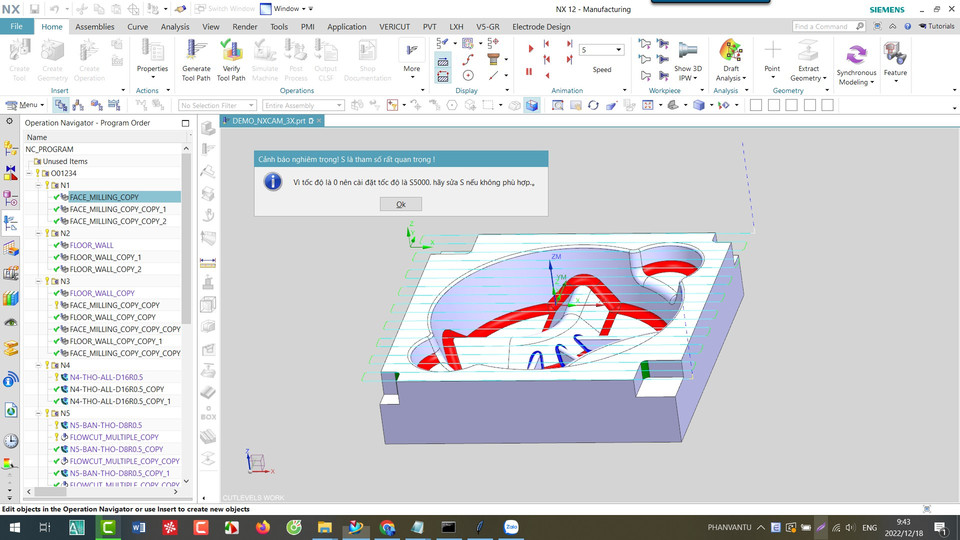This screenshot has height=540, width=960.
Task: Click the Save icon in title bar
Action: pos(34,9)
